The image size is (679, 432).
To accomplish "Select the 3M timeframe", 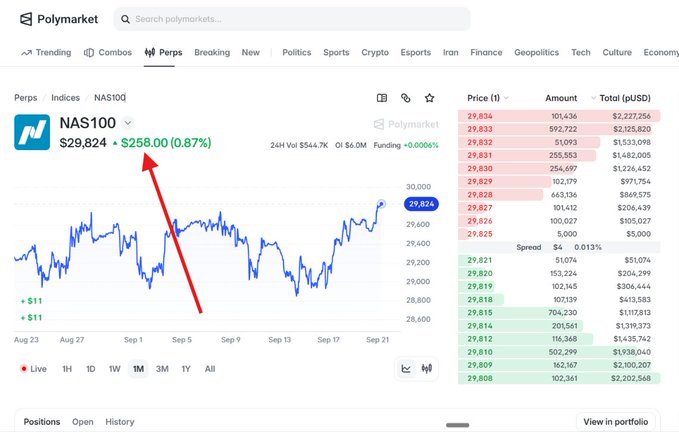I will [x=162, y=369].
